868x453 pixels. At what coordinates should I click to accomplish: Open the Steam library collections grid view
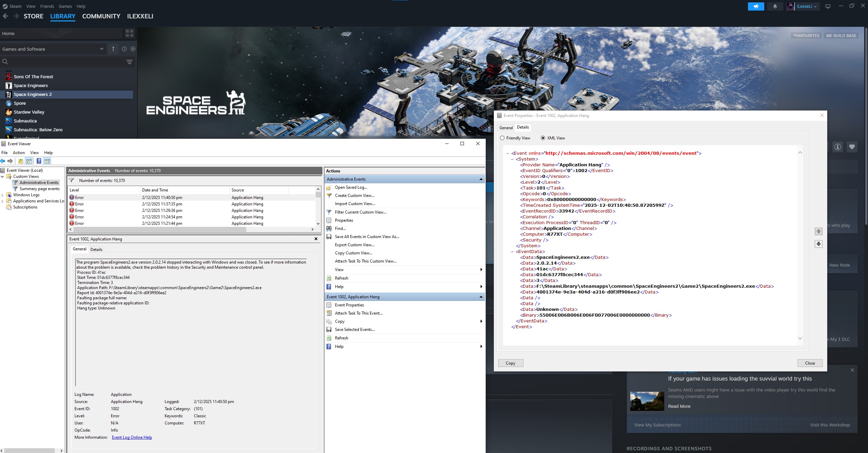(x=130, y=33)
